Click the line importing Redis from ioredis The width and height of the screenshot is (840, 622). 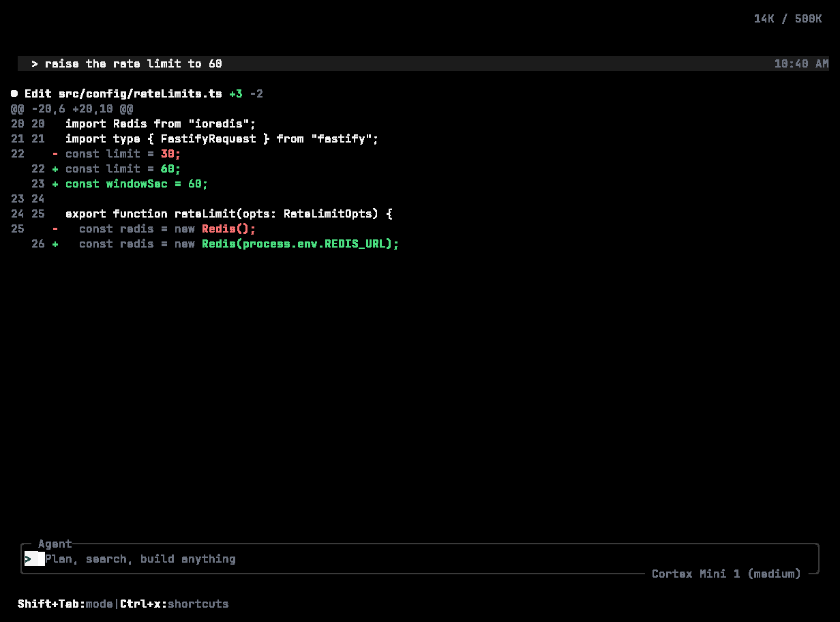click(160, 123)
